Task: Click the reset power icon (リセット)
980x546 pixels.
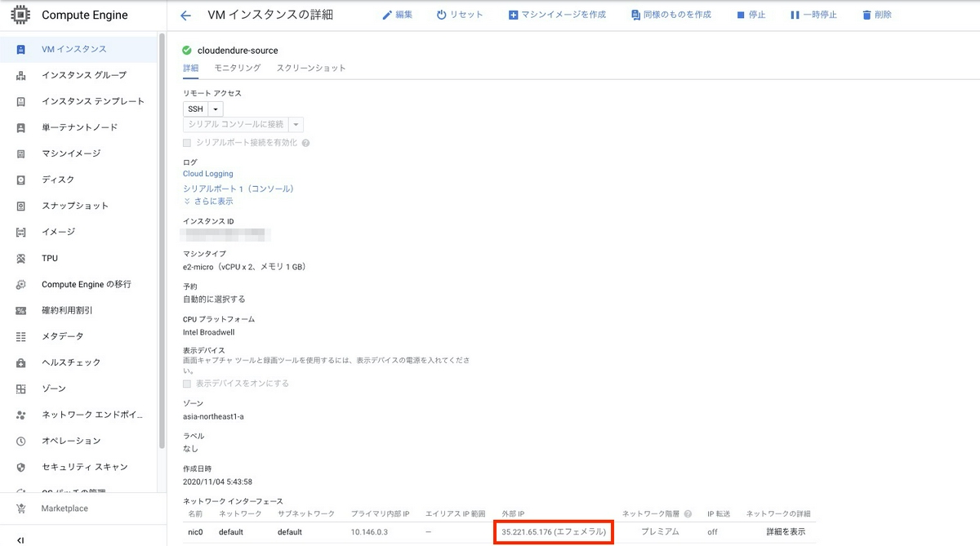Action: [442, 15]
